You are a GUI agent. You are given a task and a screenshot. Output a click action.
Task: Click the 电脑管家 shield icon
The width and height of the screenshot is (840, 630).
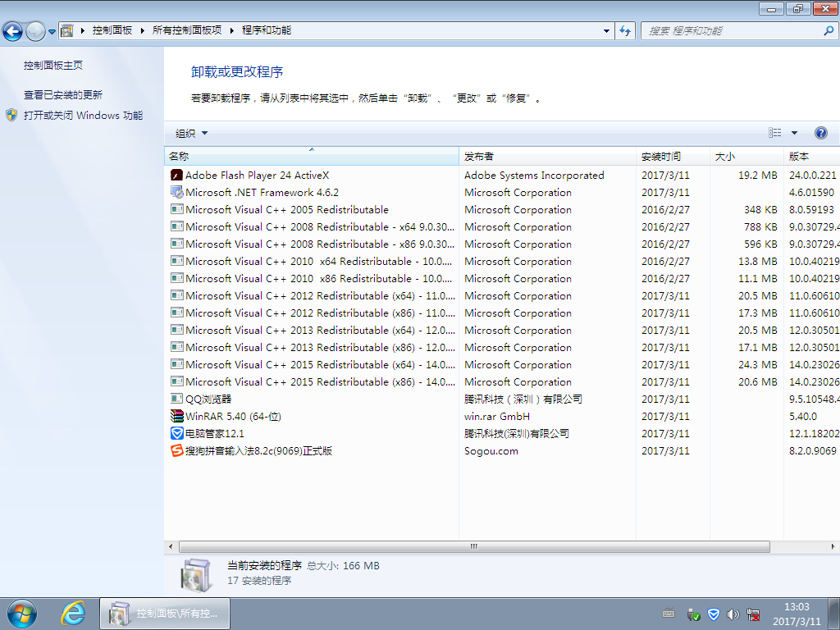(177, 433)
